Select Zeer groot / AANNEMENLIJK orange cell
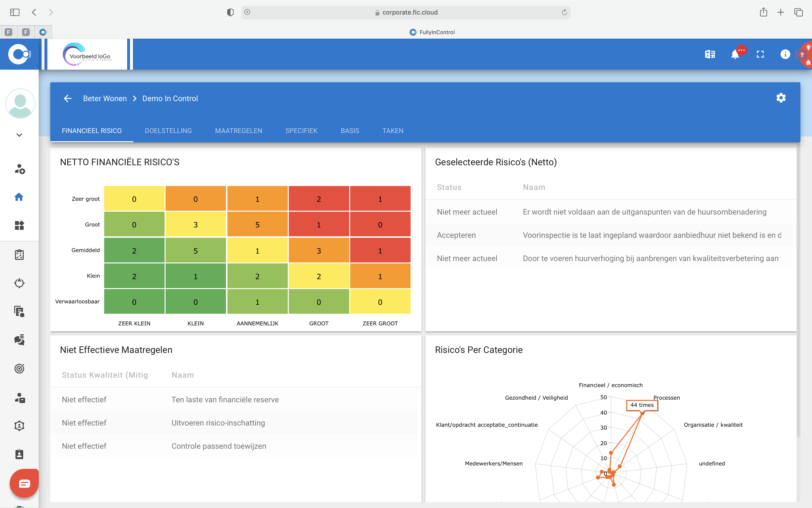 [x=257, y=199]
